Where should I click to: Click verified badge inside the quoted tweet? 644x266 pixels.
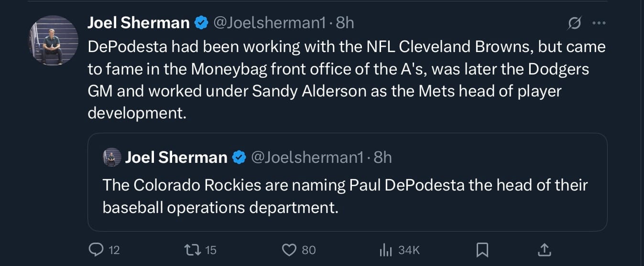coord(239,157)
